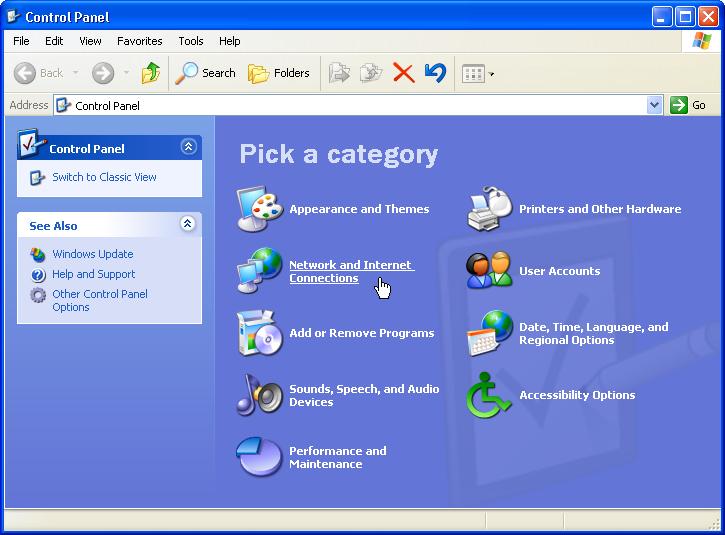Click the Accessibility Options text link
This screenshot has width=725, height=535.
(577, 395)
